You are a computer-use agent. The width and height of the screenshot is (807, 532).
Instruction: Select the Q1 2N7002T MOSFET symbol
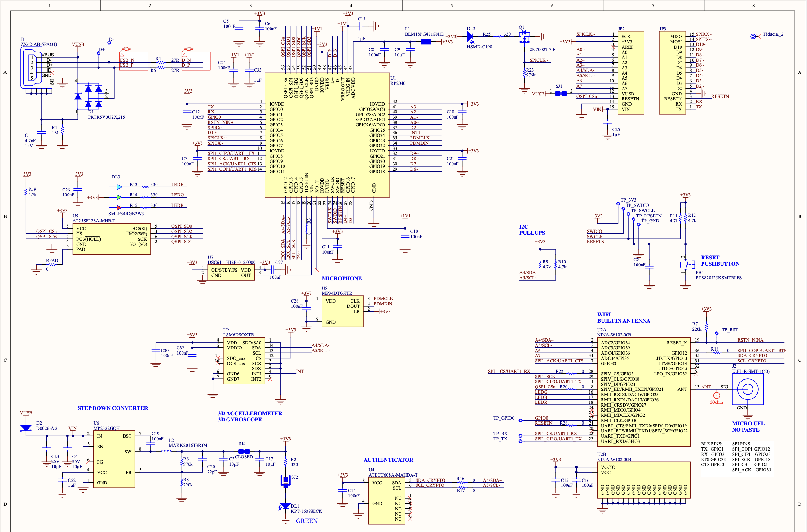[x=525, y=37]
